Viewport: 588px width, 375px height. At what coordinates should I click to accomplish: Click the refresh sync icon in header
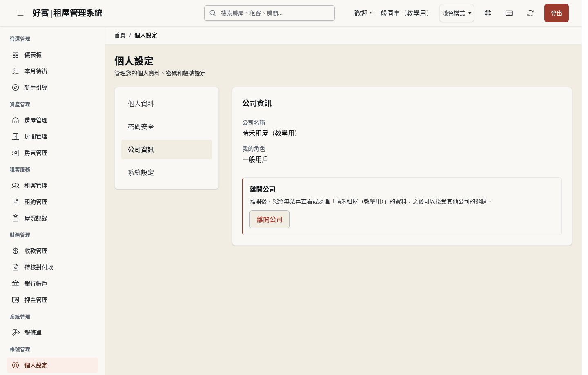tap(530, 13)
